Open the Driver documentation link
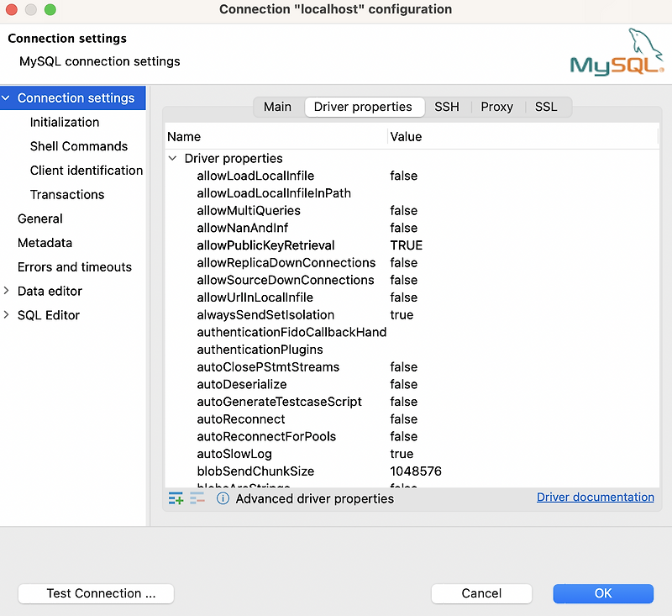This screenshot has height=616, width=672. tap(596, 497)
